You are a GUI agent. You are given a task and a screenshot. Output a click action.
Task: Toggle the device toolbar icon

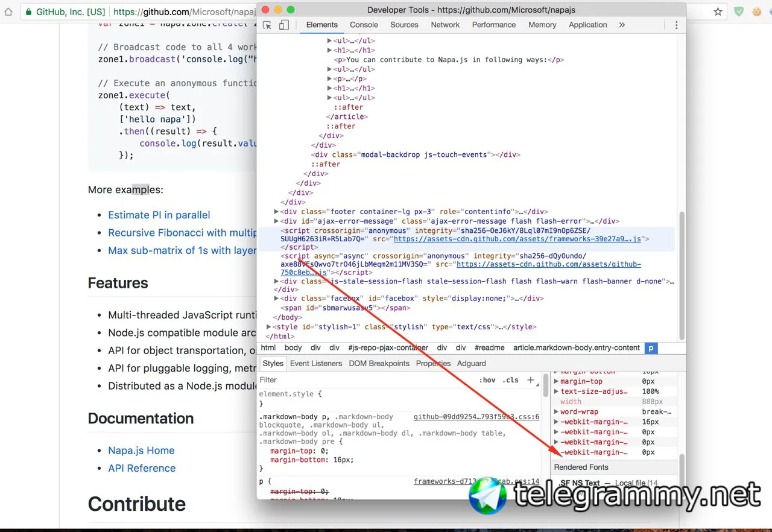[284, 25]
